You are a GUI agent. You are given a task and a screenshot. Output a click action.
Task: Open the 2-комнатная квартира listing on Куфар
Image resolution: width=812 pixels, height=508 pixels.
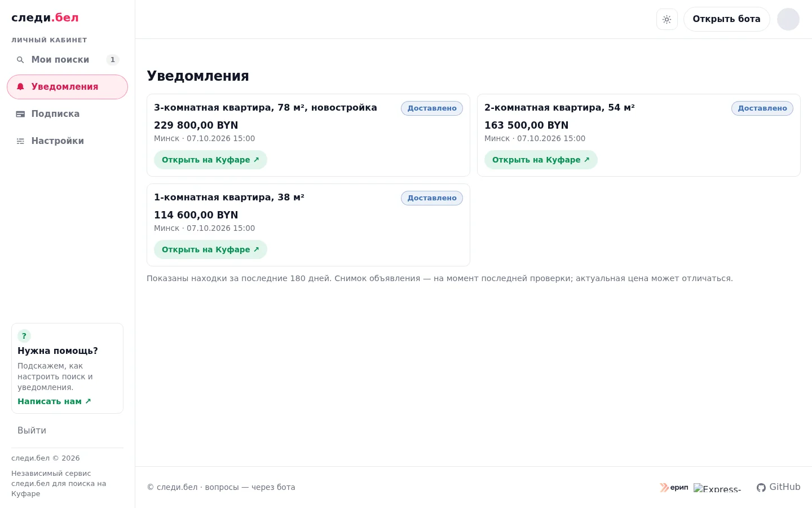(x=541, y=160)
